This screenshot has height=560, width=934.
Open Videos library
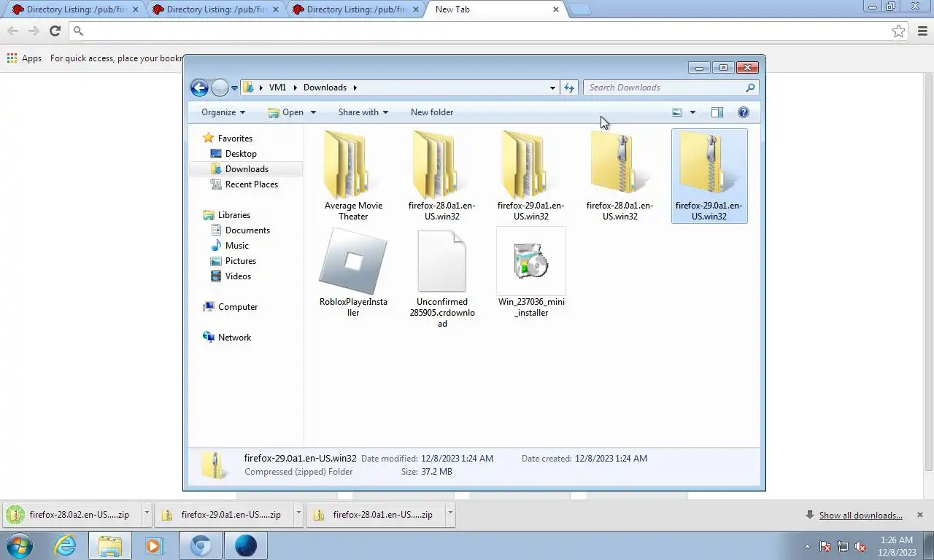point(238,276)
